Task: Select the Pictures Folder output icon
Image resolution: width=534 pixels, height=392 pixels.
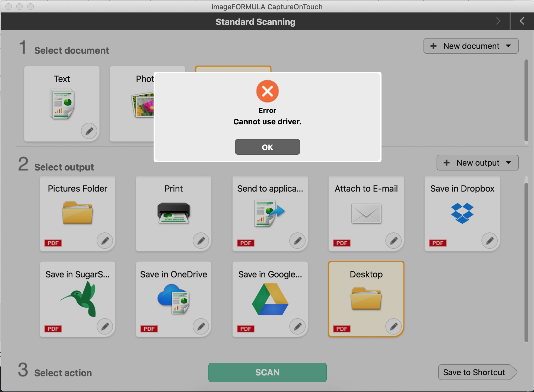Action: [x=77, y=213]
